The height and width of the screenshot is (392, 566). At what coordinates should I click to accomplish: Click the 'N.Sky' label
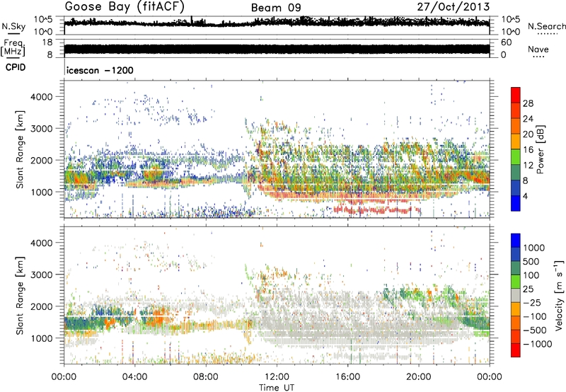click(13, 27)
